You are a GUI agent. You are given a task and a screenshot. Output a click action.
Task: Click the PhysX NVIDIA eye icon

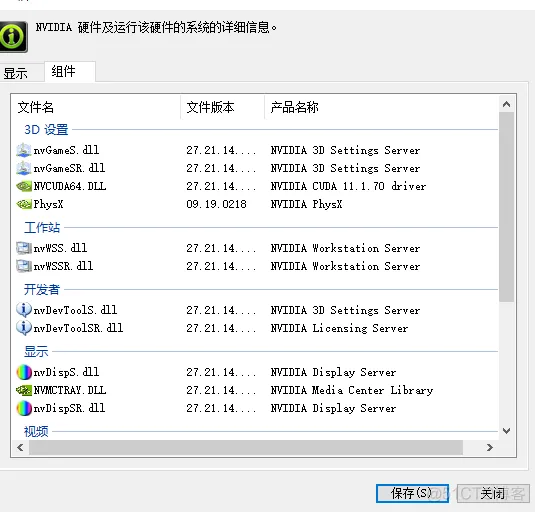coord(24,204)
